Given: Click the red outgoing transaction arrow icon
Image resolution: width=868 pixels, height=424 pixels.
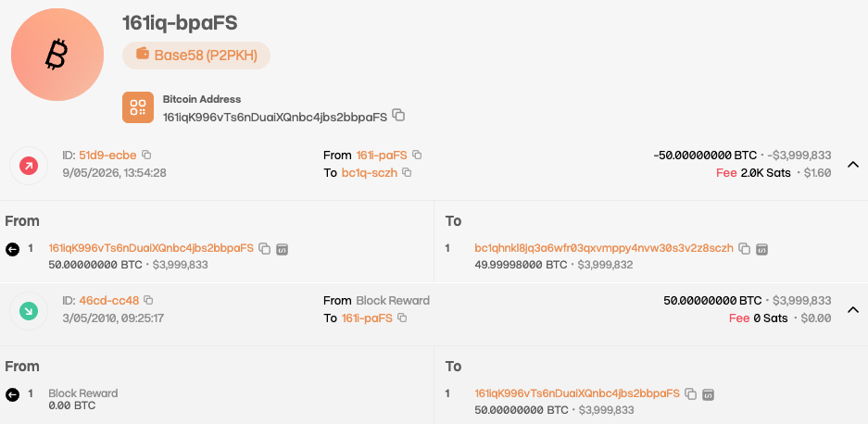Looking at the screenshot, I should pos(29,166).
